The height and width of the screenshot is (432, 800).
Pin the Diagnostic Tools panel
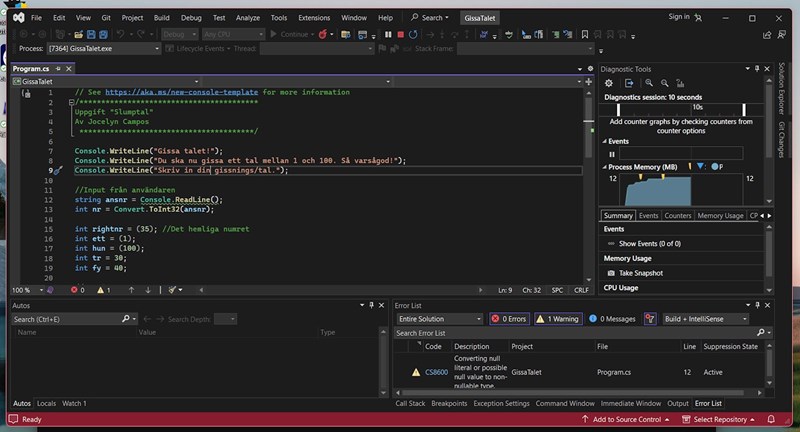(756, 68)
